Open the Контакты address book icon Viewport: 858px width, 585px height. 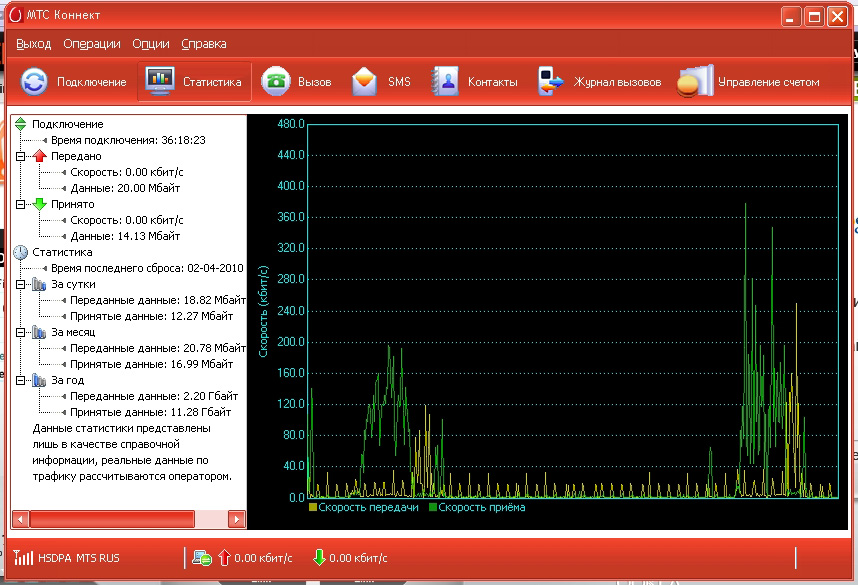point(445,82)
